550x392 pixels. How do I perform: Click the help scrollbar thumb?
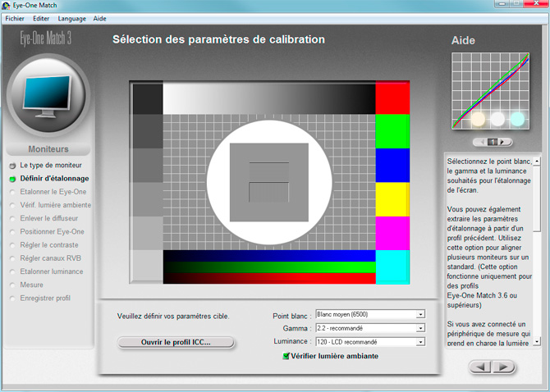click(x=537, y=198)
